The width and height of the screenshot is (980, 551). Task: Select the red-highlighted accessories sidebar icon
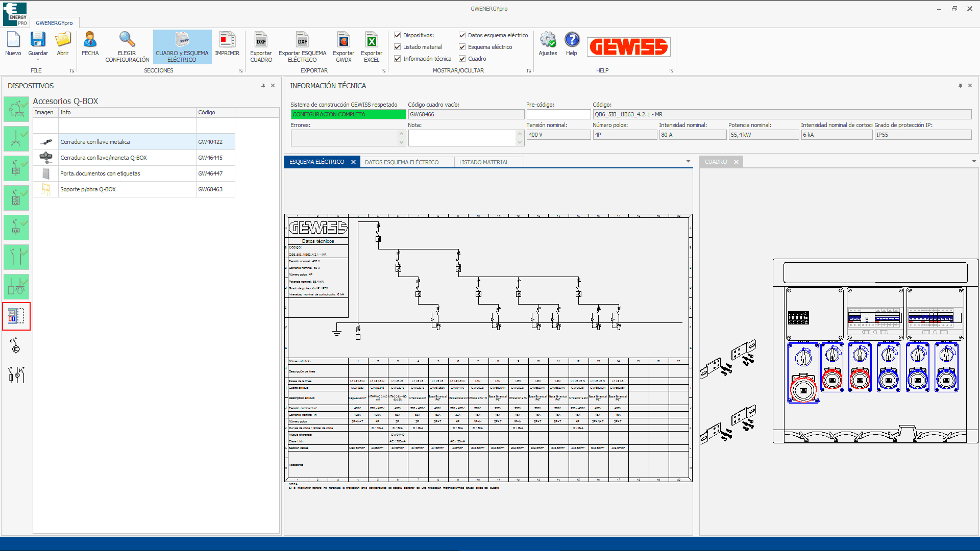(x=16, y=316)
